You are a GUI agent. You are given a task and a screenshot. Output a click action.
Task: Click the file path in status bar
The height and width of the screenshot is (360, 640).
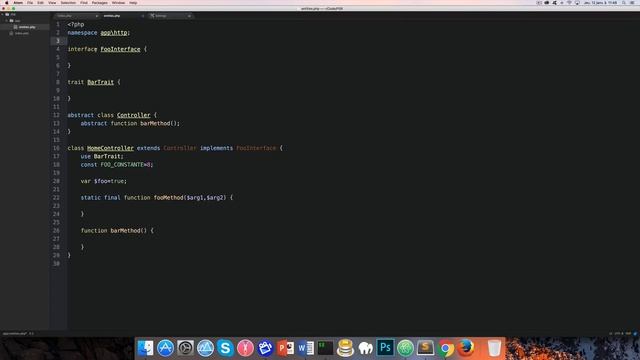click(x=15, y=333)
